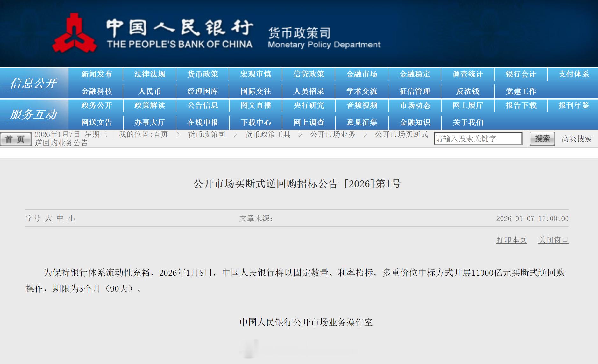
Task: Open the 人民币 section
Action: click(x=150, y=91)
